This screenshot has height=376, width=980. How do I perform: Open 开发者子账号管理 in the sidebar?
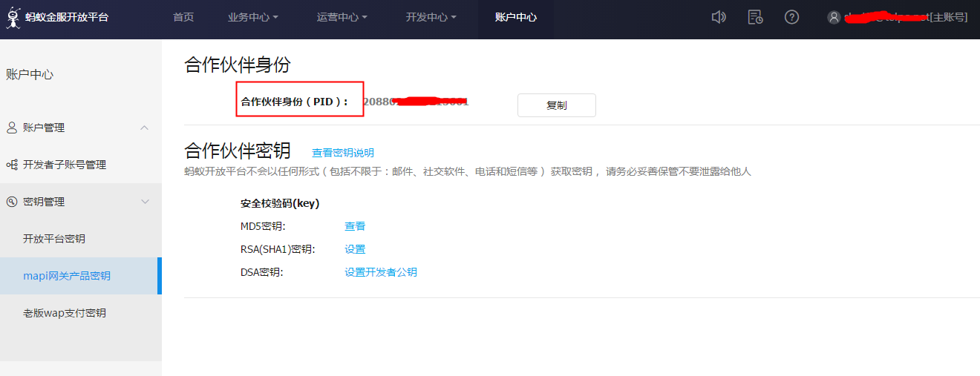(x=65, y=165)
